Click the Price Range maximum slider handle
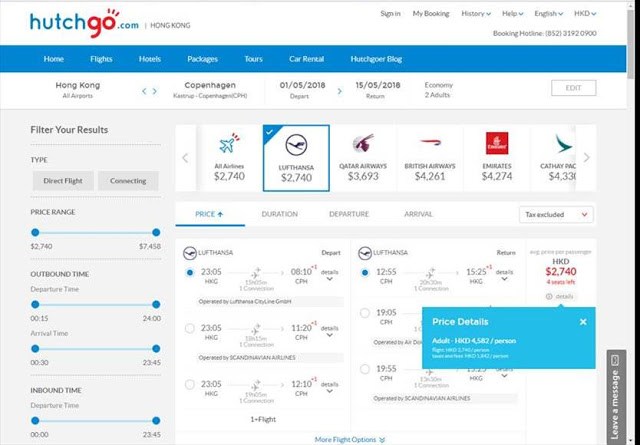 click(156, 232)
